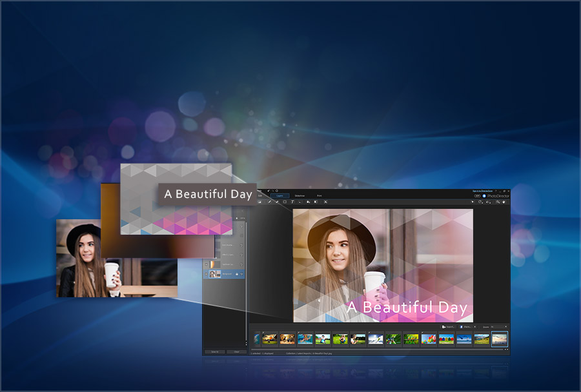The image size is (581, 392).
Task: Click the lock icon on Background layer
Action: click(x=237, y=274)
